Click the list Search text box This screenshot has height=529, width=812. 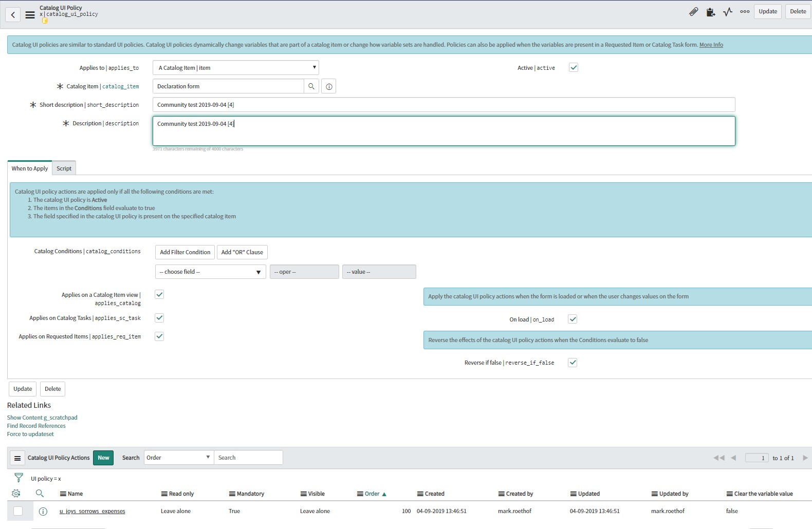pos(248,458)
